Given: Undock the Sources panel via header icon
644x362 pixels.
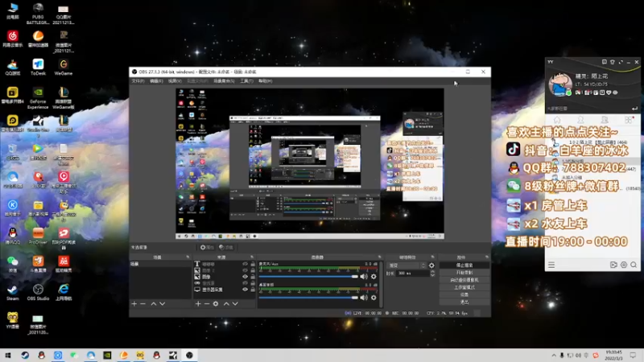Looking at the screenshot, I should [x=252, y=257].
